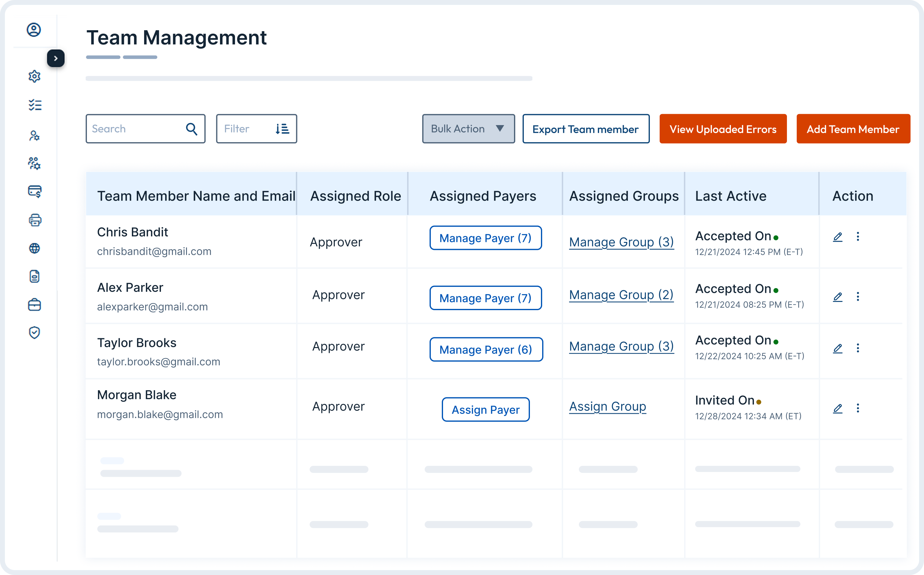924x575 pixels.
Task: Open the actions menu for Morgan Blake
Action: pos(858,408)
